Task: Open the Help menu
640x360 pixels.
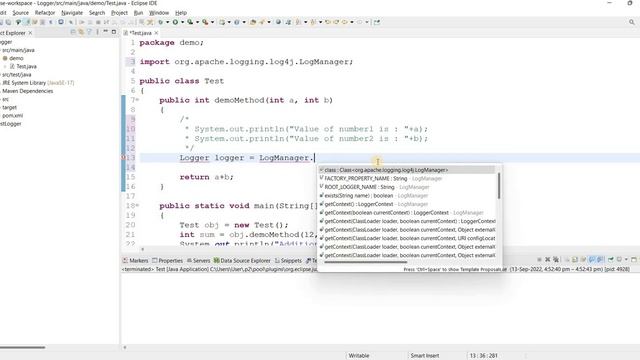Action: (x=181, y=13)
